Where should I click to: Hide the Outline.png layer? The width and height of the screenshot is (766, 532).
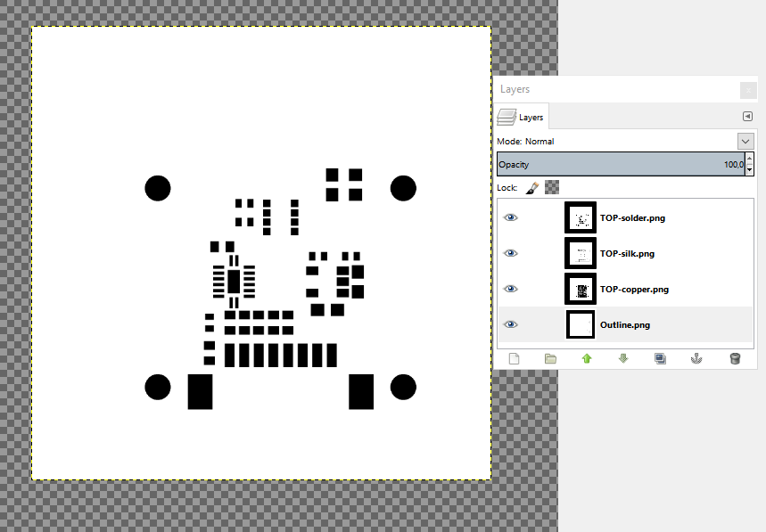(x=510, y=324)
